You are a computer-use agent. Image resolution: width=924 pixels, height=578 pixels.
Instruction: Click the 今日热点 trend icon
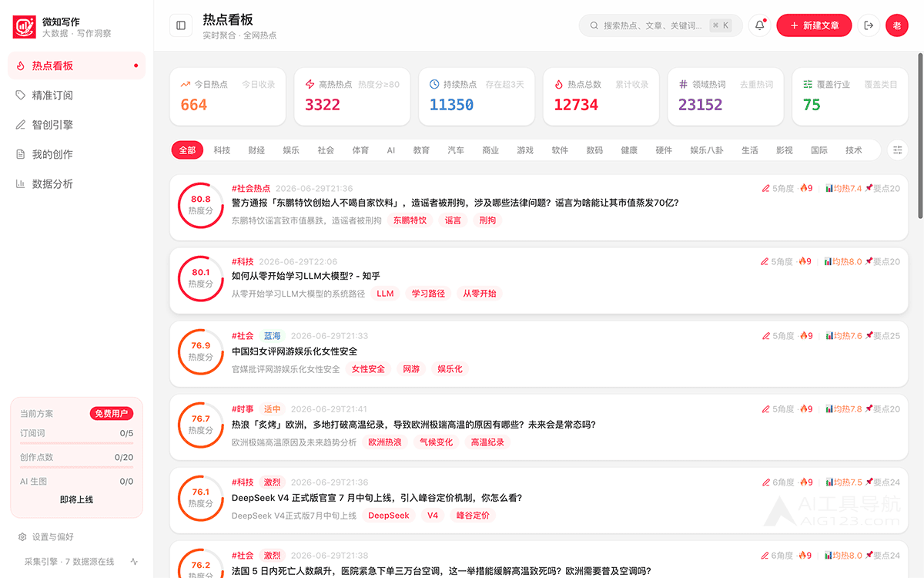[186, 84]
